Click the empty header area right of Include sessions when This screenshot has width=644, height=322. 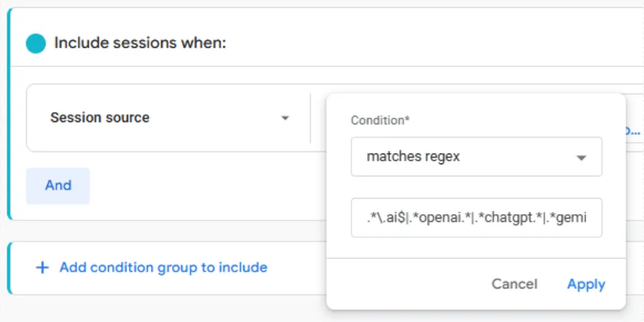[x=428, y=43]
